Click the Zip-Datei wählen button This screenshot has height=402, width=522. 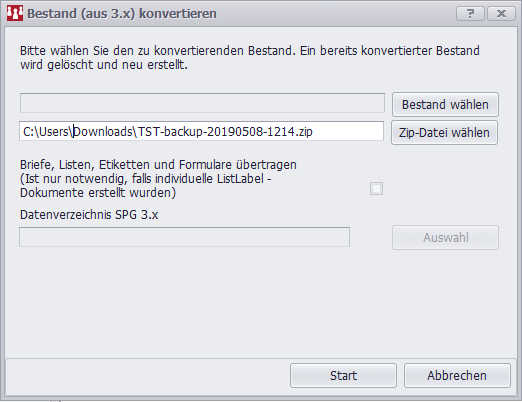[x=444, y=133]
